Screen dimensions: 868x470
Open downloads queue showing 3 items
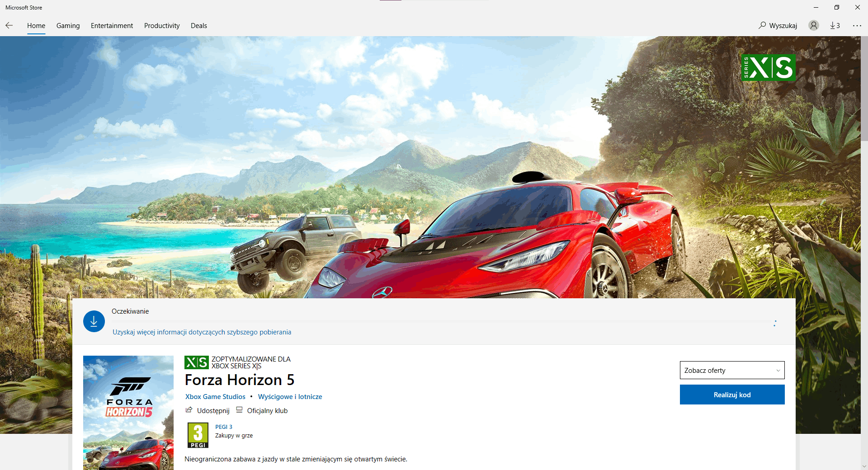(835, 25)
